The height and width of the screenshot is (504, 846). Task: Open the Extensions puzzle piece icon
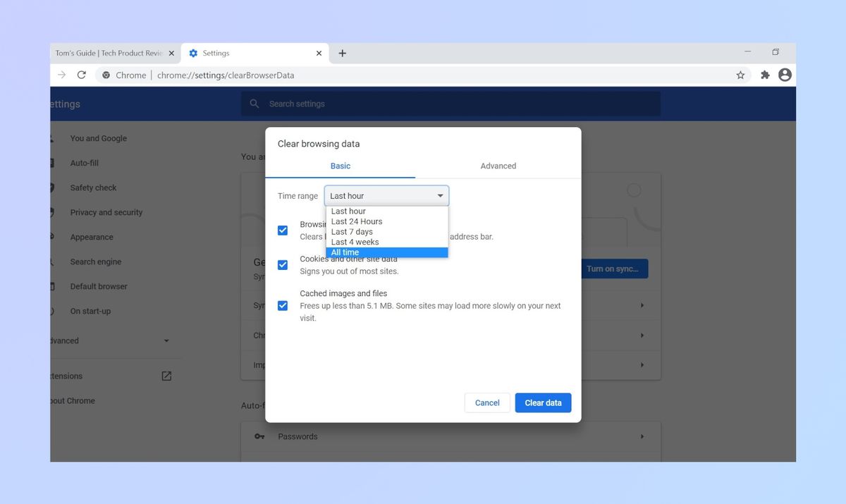tap(765, 75)
